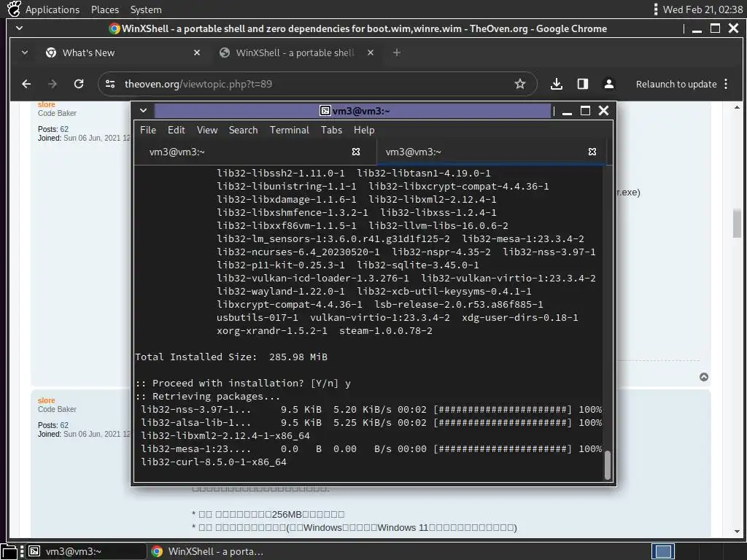Click lib32-mesa-1:23 progress bar
The height and width of the screenshot is (560, 747).
point(502,449)
